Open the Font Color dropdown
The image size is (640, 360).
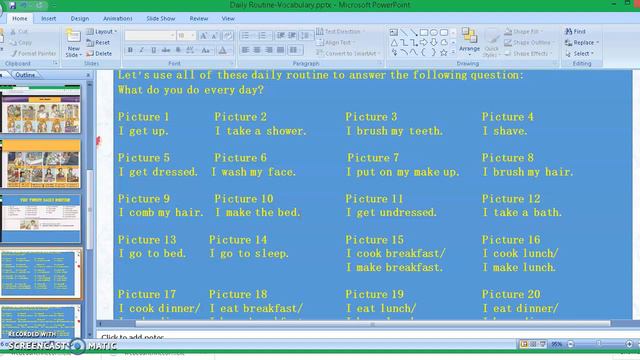coord(224,50)
